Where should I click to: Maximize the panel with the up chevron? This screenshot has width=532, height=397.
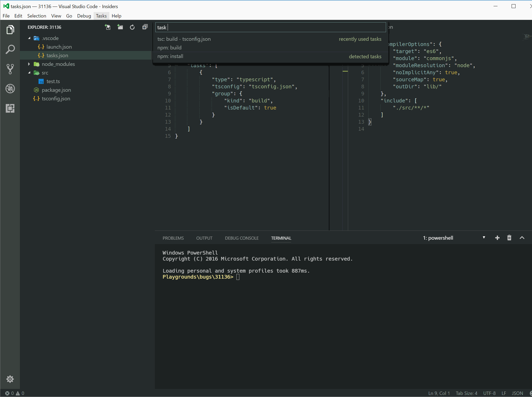(522, 238)
